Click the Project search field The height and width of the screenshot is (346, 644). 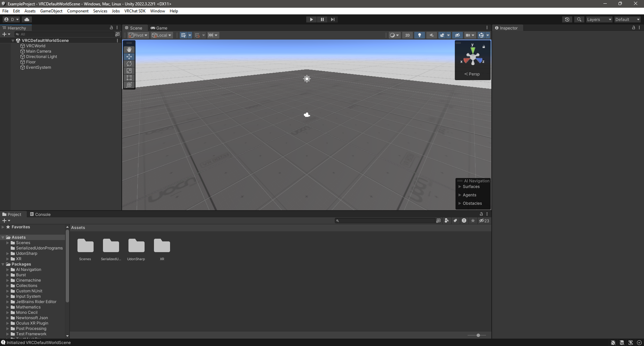(x=385, y=221)
